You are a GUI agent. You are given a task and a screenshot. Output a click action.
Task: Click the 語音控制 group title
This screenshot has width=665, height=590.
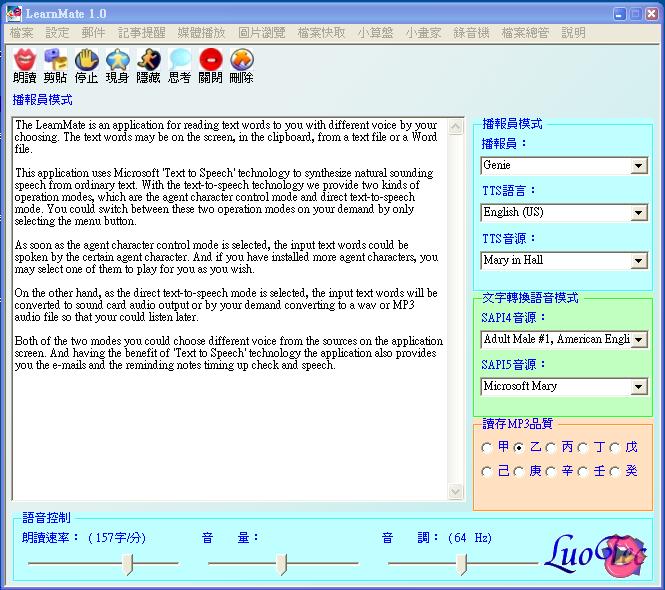point(46,517)
